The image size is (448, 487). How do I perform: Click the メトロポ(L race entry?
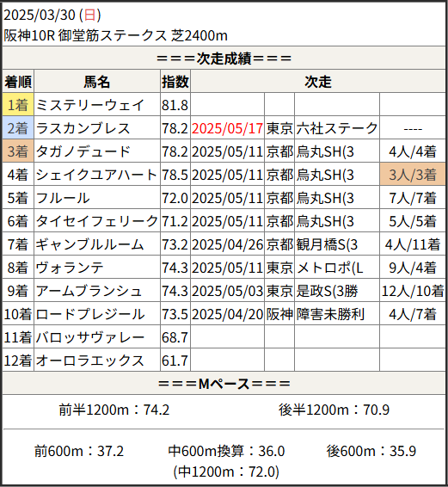tap(329, 268)
